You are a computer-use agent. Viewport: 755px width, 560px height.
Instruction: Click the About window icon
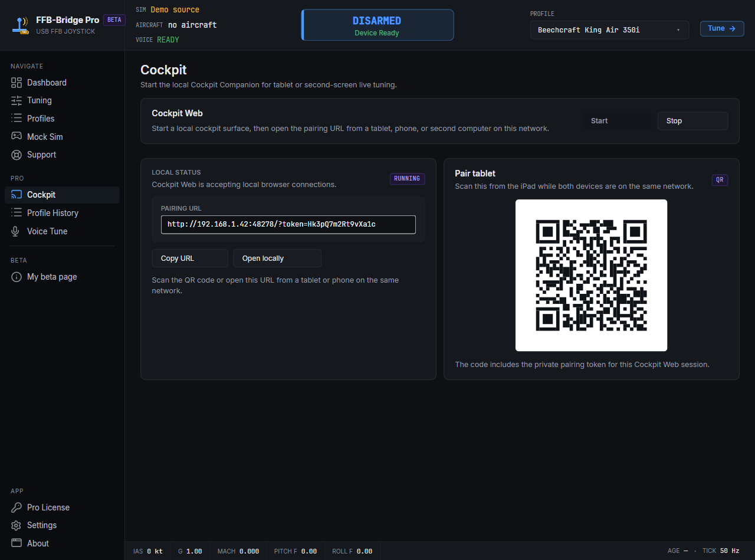[17, 543]
